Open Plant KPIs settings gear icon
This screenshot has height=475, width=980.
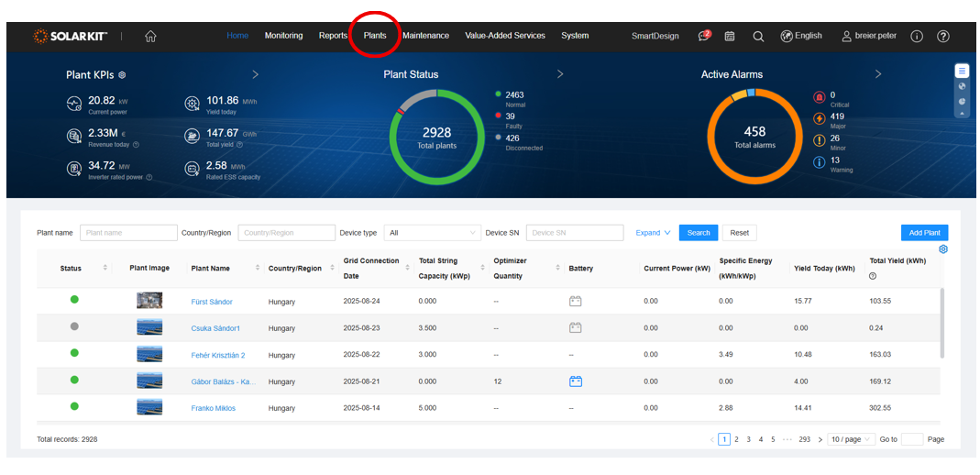click(122, 75)
